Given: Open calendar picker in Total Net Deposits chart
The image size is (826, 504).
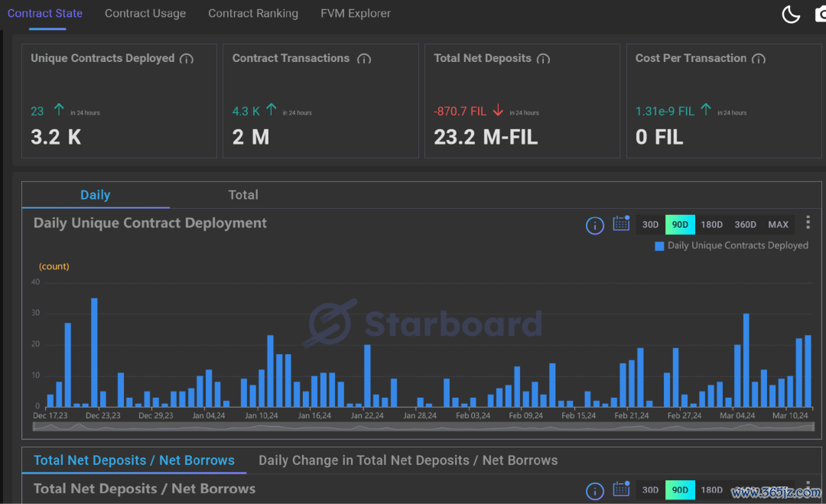Looking at the screenshot, I should point(620,490).
